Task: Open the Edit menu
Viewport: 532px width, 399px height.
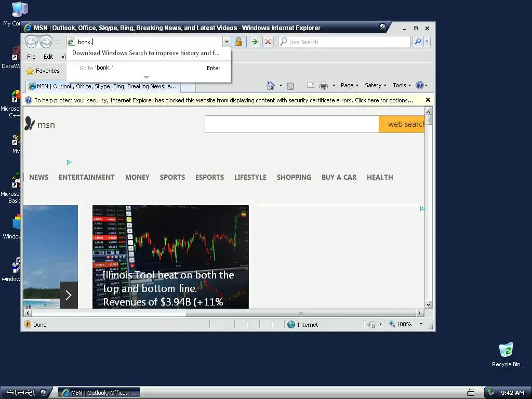Action: point(48,57)
